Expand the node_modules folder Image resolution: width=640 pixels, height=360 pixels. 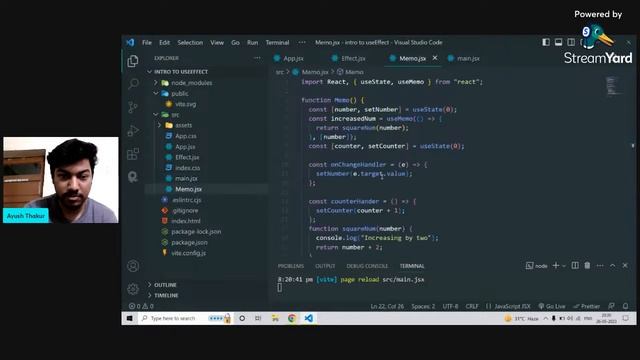pyautogui.click(x=191, y=83)
